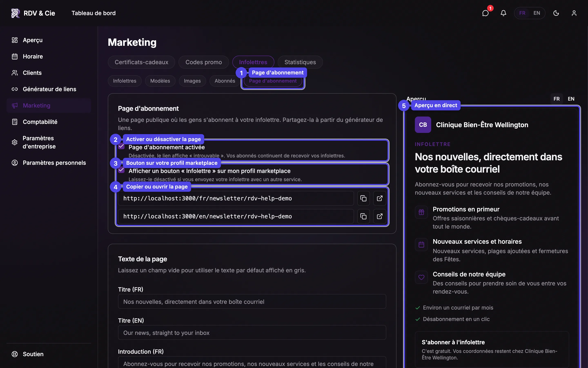
Task: Click the RDV & Cie logo
Action: [33, 13]
